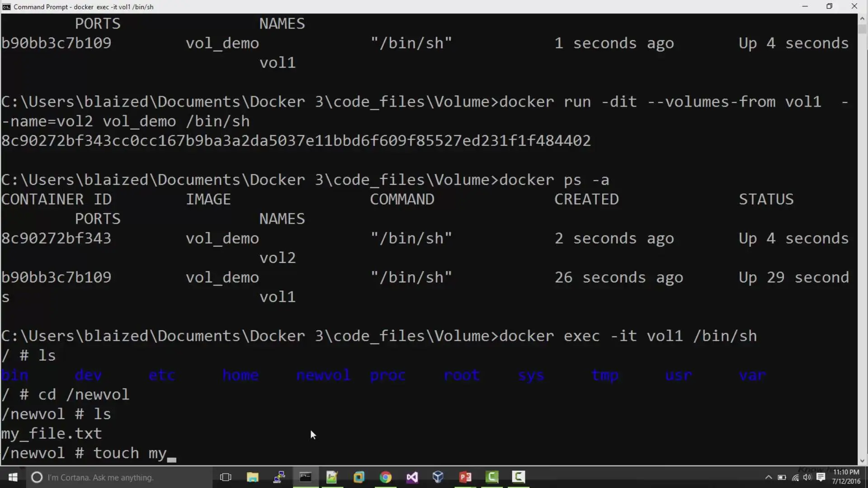Click the sys directory in ls output
The width and height of the screenshot is (868, 488).
coord(531,375)
